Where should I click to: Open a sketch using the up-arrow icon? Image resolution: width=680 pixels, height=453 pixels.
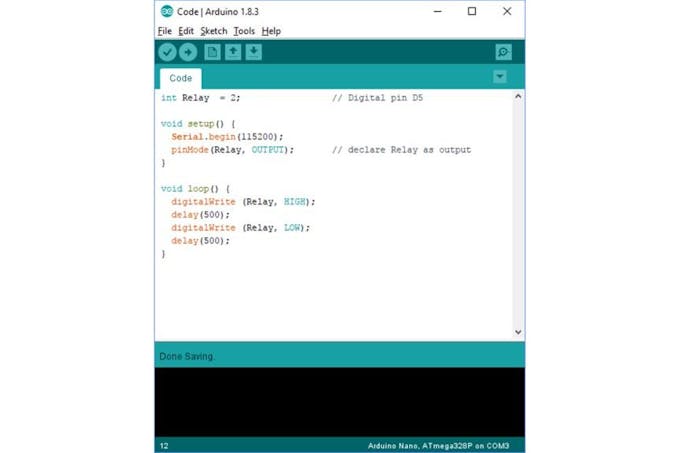(x=233, y=52)
